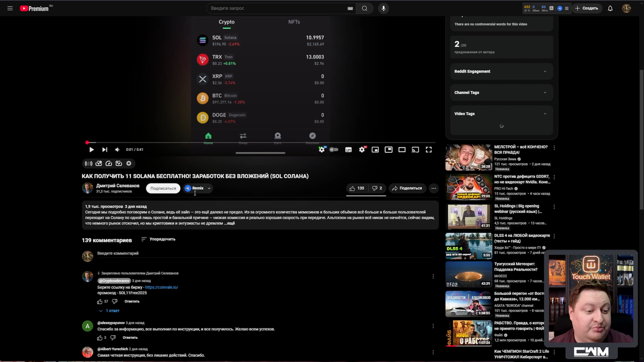
Task: Click the bar-chart stats icon in header toolbar
Action: (x=551, y=8)
